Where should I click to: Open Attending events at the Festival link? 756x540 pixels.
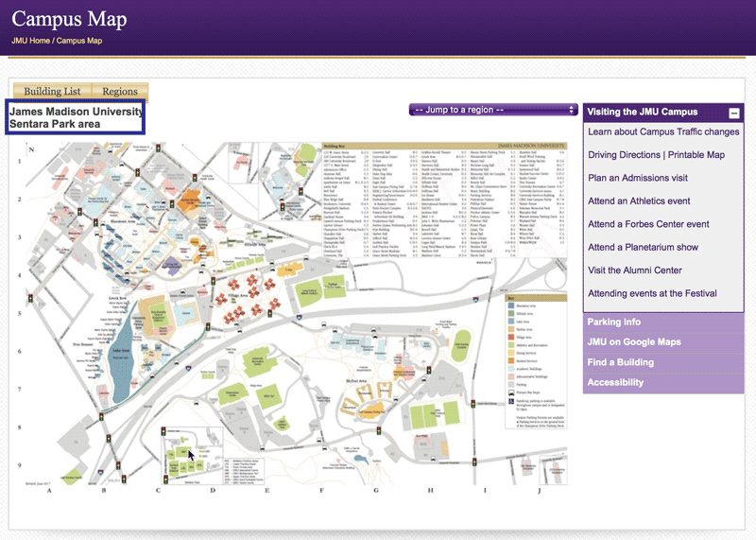[652, 293]
